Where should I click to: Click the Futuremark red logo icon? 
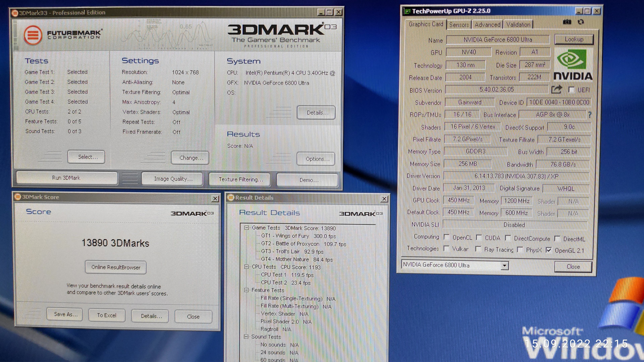tap(33, 35)
